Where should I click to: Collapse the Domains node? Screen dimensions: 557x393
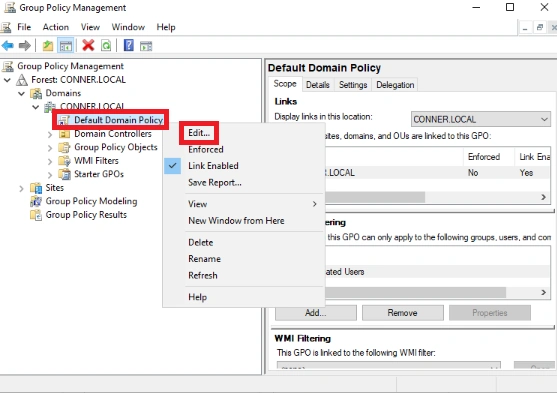click(x=22, y=93)
